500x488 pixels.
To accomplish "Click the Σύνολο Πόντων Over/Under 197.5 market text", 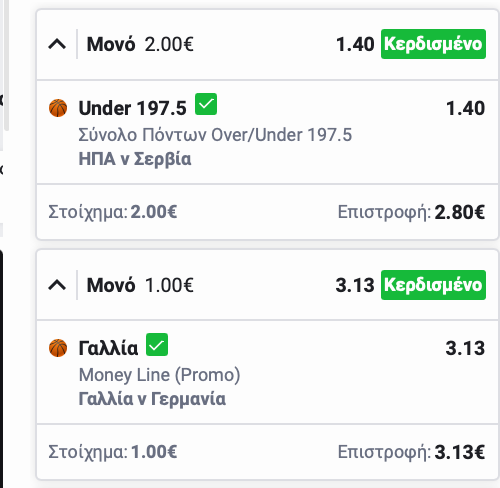I will [215, 135].
